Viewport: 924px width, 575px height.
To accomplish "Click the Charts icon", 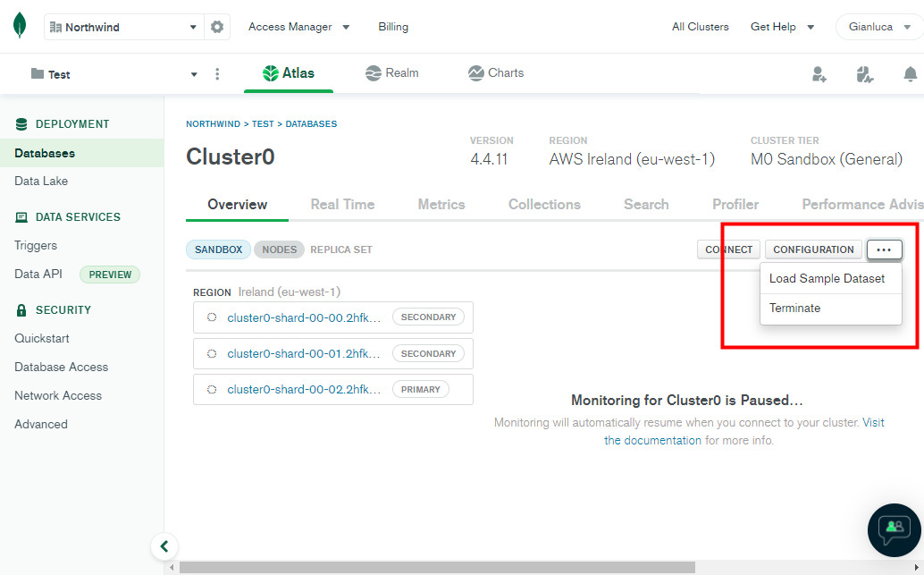I will point(475,73).
